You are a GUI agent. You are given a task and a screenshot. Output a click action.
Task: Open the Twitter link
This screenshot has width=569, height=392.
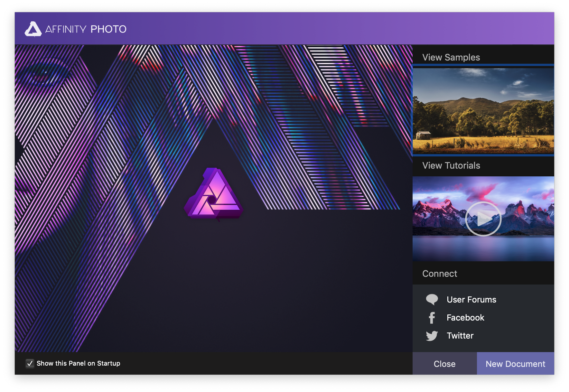click(460, 336)
